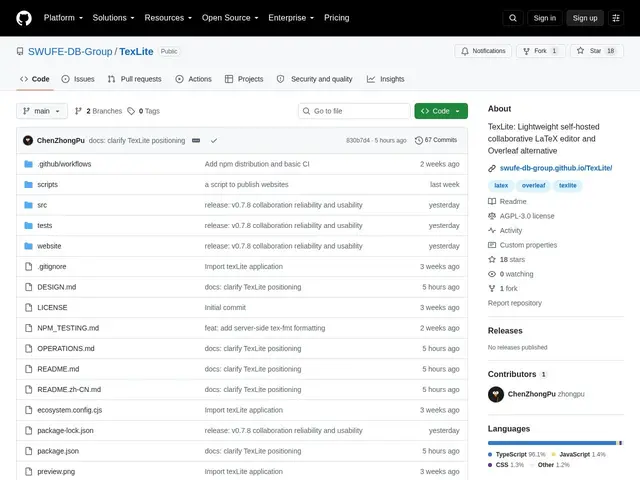Expand the Platform menu

(x=63, y=18)
